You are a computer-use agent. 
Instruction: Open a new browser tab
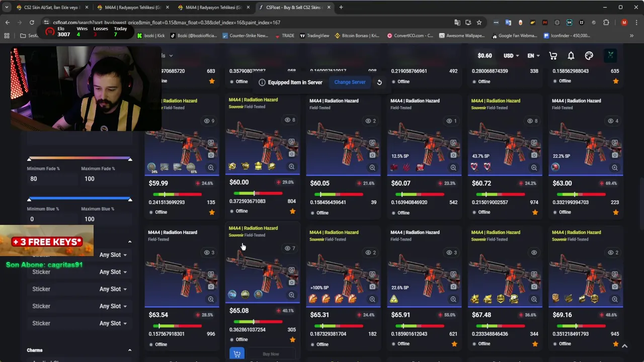point(341,8)
